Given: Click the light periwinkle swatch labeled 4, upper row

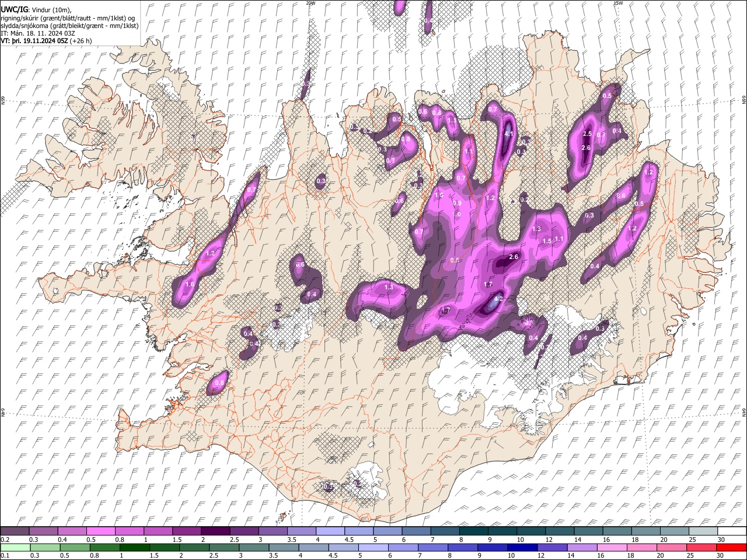Looking at the screenshot, I should (x=329, y=531).
